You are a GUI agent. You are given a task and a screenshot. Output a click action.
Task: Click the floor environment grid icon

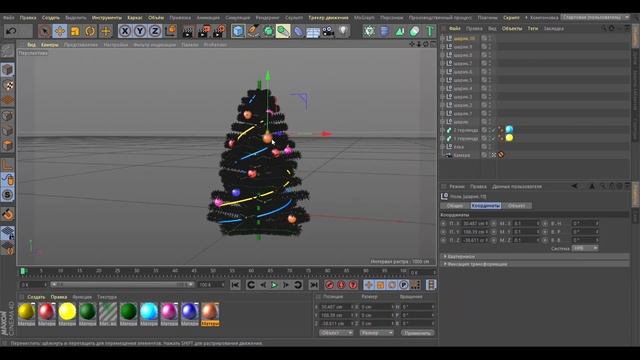(313, 31)
